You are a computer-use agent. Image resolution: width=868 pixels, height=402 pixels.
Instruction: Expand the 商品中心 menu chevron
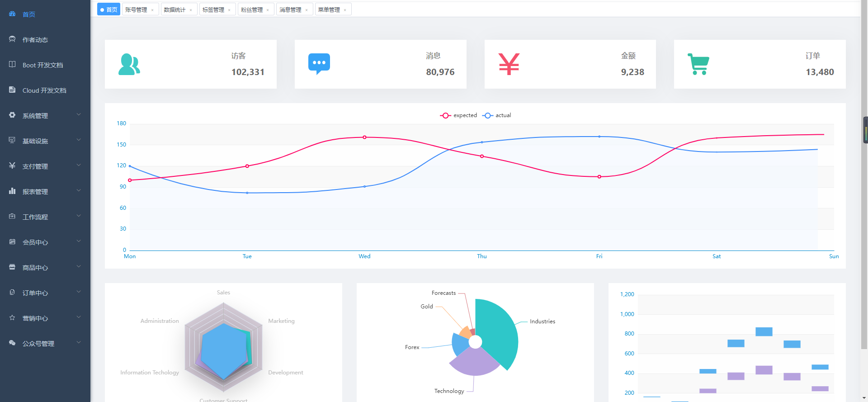coord(79,266)
